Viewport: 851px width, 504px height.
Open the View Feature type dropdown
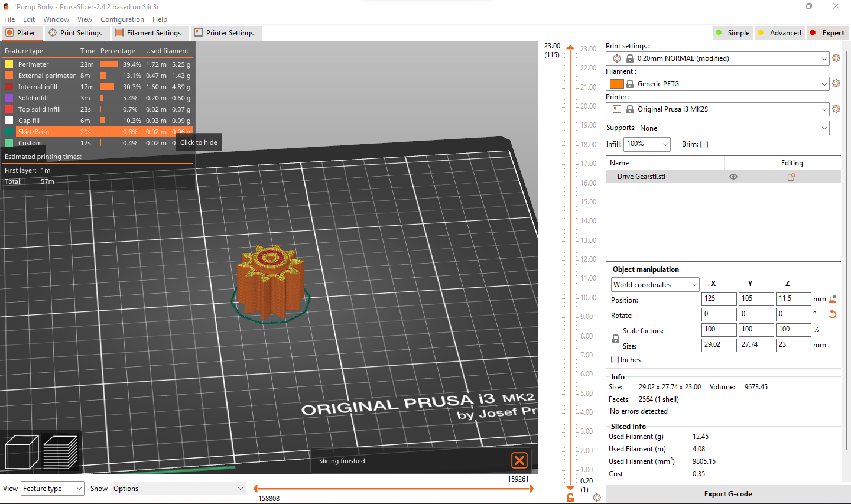pos(53,489)
